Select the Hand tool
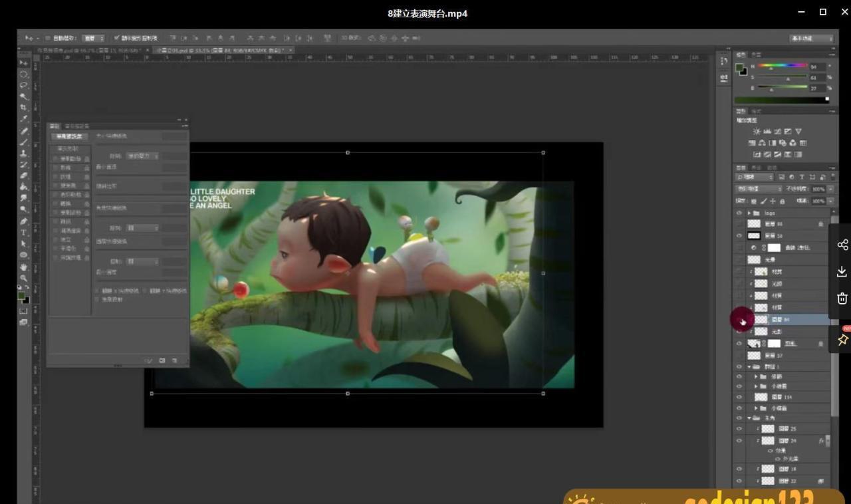Screen dimensions: 851x504 (x=23, y=267)
